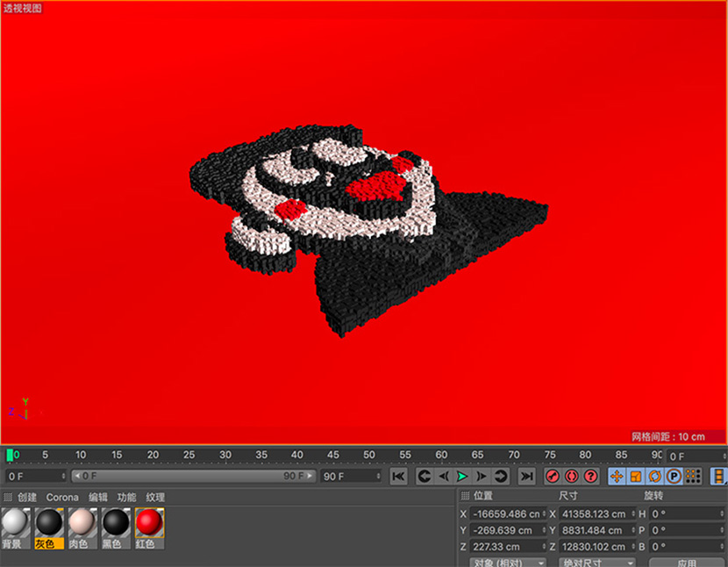Go to next keyframe button
This screenshot has width=728, height=567.
(x=501, y=477)
